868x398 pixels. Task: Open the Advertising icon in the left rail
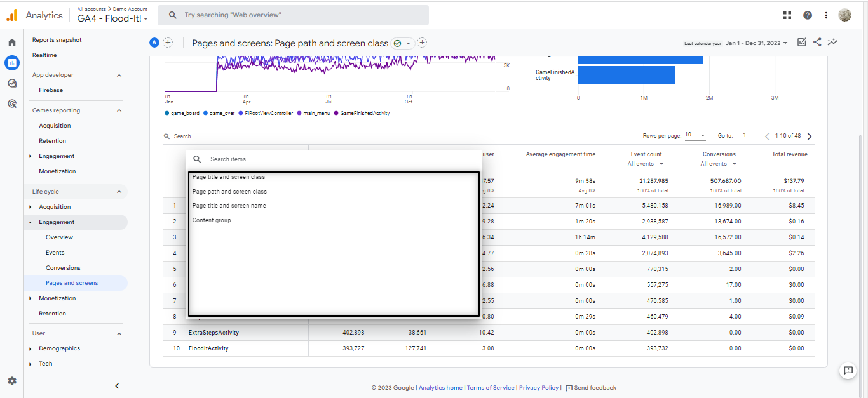click(x=11, y=103)
